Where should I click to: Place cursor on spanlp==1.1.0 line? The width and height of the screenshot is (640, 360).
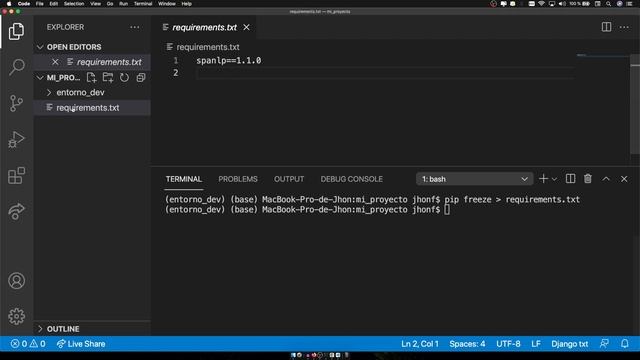[229, 61]
